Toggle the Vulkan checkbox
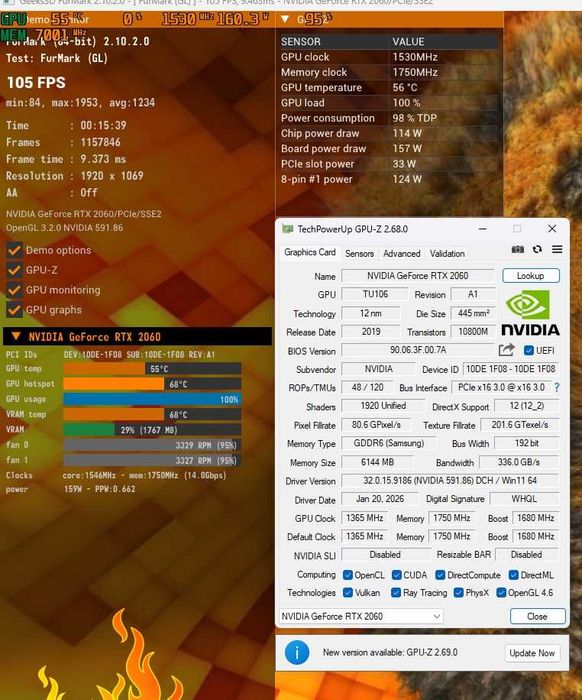 348,592
